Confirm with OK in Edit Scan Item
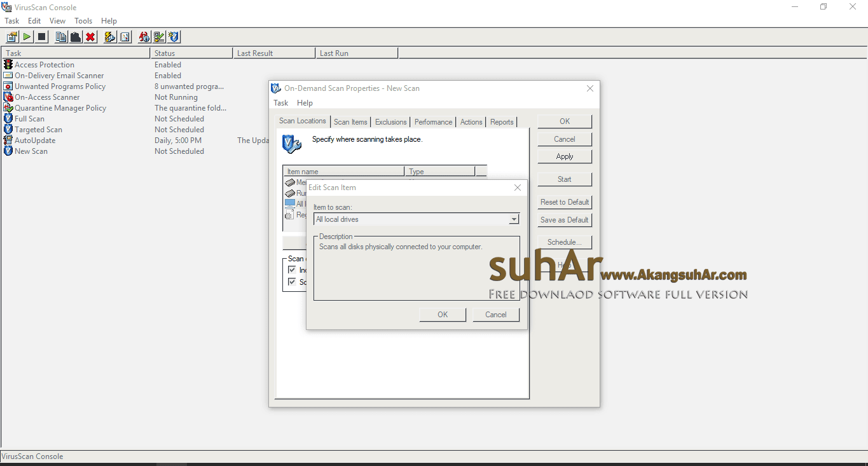The width and height of the screenshot is (868, 466). pyautogui.click(x=443, y=315)
